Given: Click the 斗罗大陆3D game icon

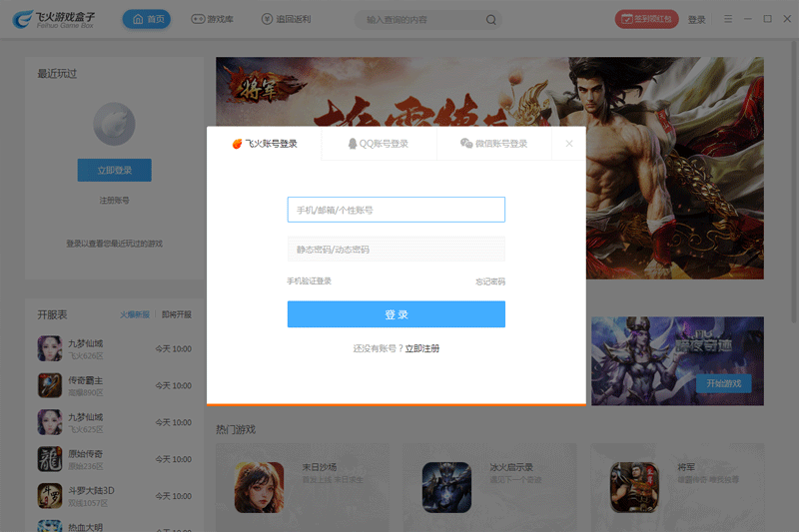Looking at the screenshot, I should [x=49, y=496].
